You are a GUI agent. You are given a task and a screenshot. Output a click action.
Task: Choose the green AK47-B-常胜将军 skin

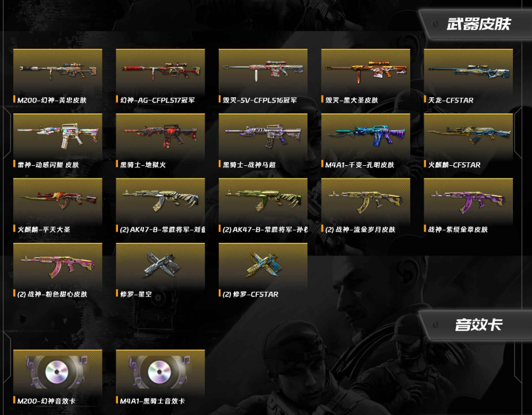pyautogui.click(x=263, y=200)
